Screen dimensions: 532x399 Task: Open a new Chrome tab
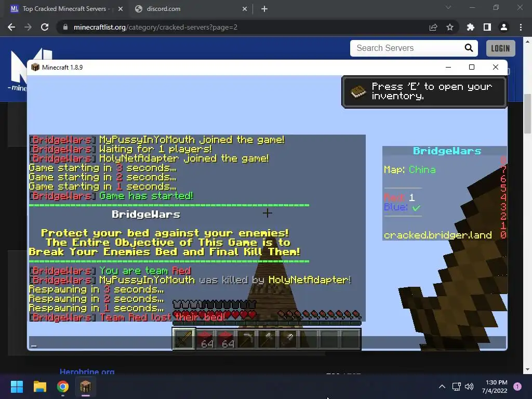click(x=264, y=9)
